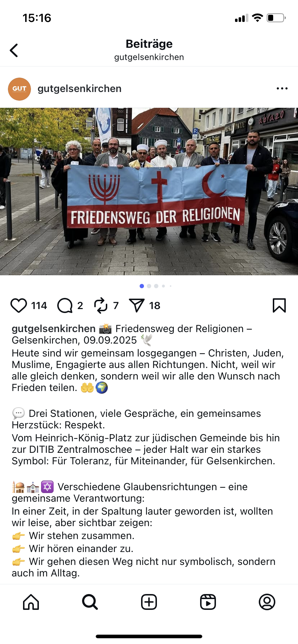Open the three-dot post options menu
298x644 pixels.
point(282,88)
